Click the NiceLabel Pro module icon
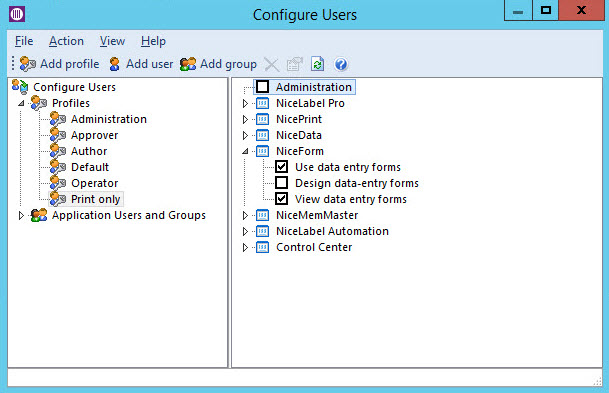609x393 pixels. [x=263, y=103]
